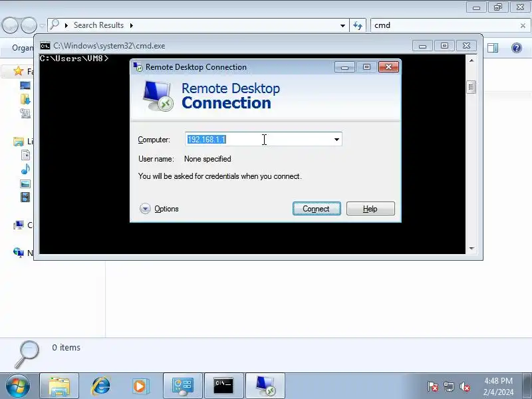Click Show desktop at the taskbar edge

pos(527,386)
